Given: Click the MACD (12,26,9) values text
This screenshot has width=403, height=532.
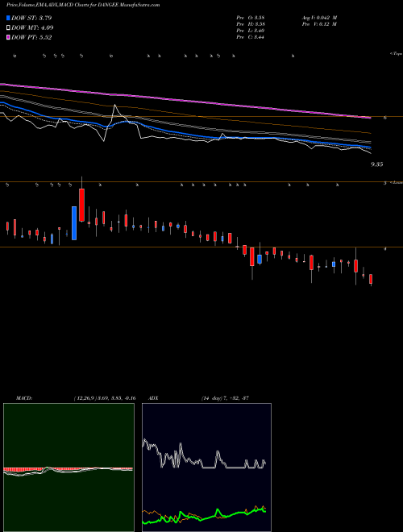Looking at the screenshot, I should click(x=105, y=398).
